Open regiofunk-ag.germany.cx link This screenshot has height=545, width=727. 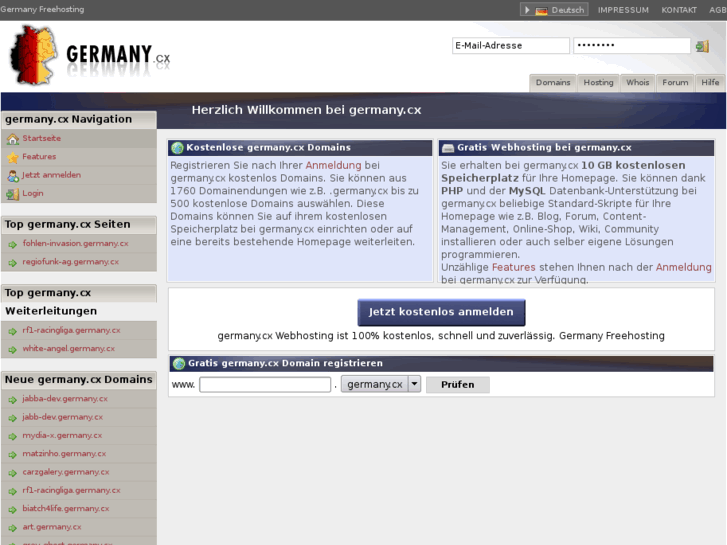(70, 262)
